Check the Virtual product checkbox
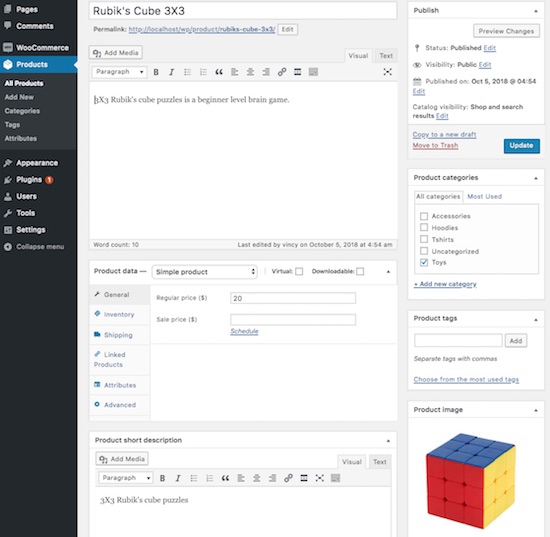 (299, 271)
